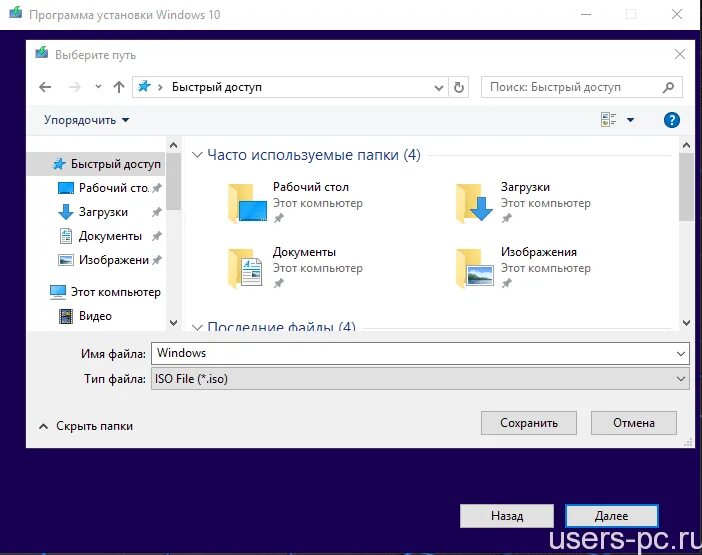The width and height of the screenshot is (702, 555).
Task: Click the forward navigation arrow
Action: (x=75, y=87)
